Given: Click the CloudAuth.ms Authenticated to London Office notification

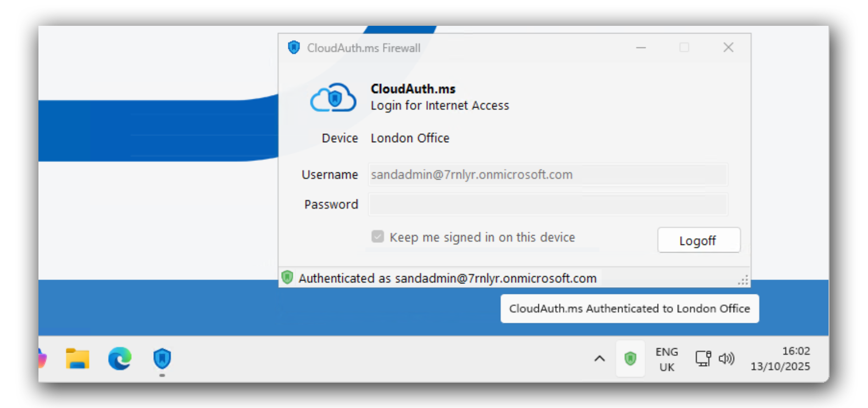Looking at the screenshot, I should tap(630, 308).
